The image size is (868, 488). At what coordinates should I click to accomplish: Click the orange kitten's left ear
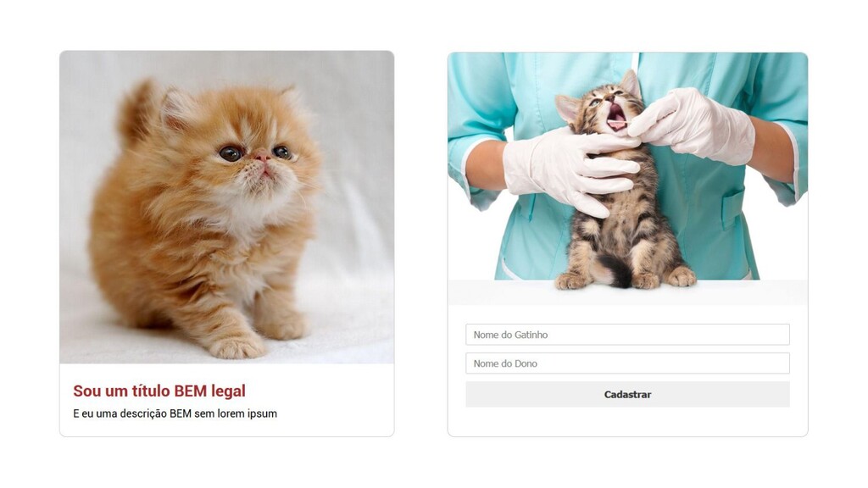click(177, 106)
